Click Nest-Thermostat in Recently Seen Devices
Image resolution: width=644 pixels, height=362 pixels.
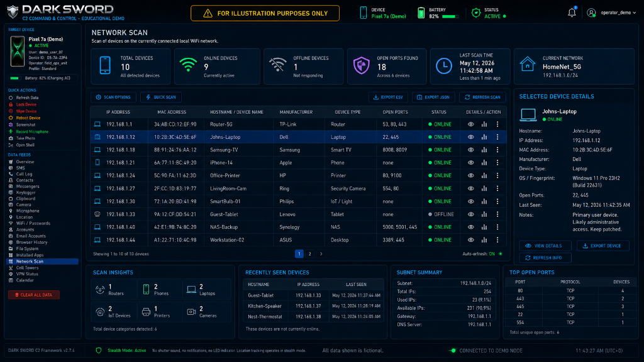click(x=265, y=317)
